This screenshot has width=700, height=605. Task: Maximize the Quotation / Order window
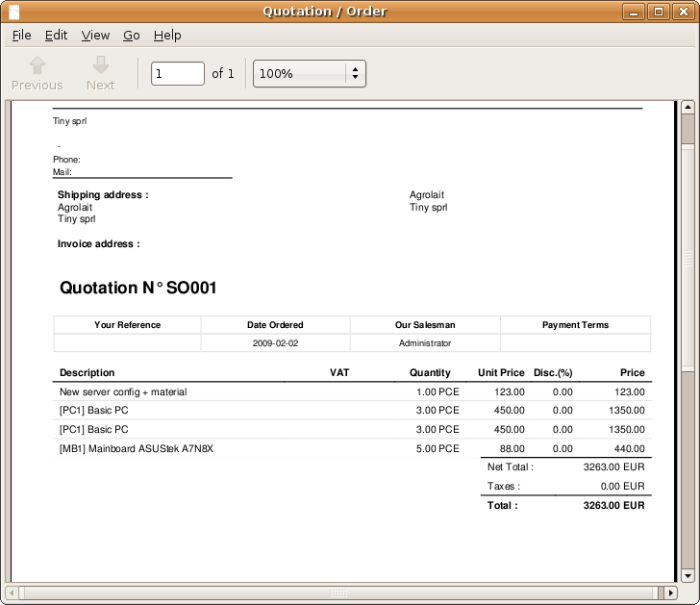point(659,12)
